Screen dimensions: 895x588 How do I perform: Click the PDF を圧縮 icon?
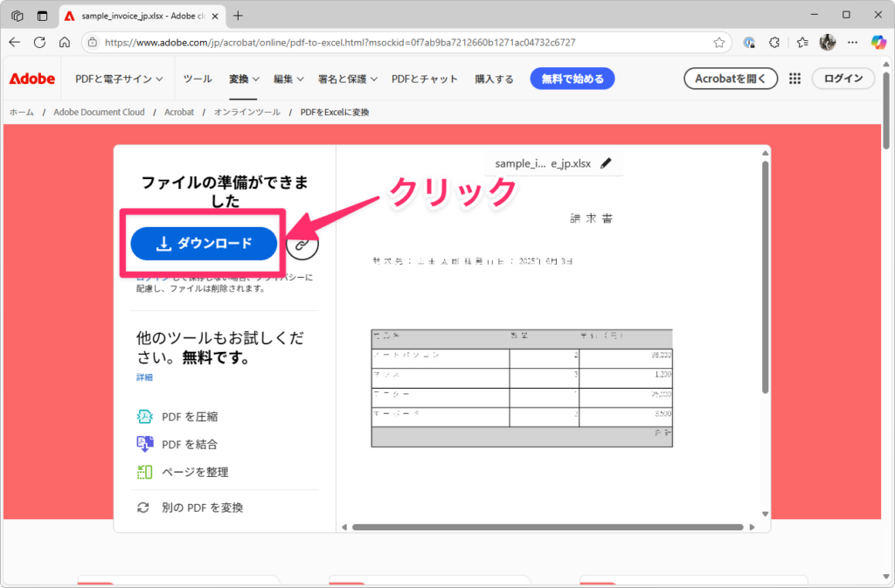pos(144,417)
